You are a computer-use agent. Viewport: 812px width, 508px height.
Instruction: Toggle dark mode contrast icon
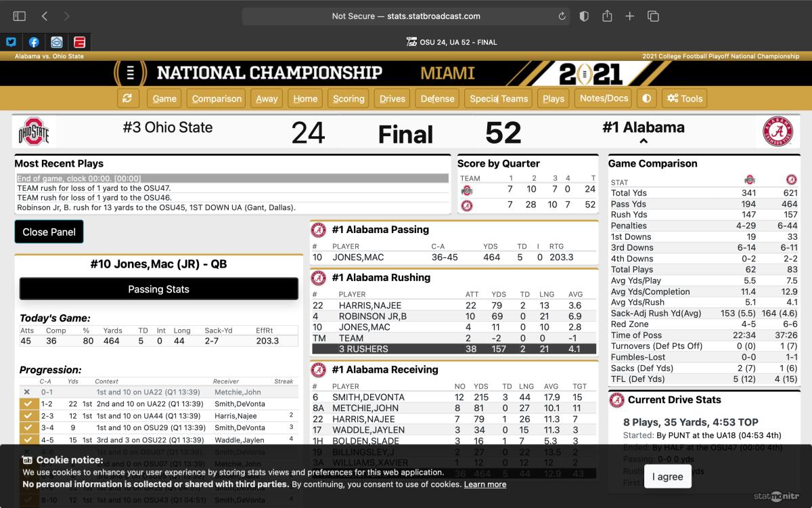pos(646,98)
